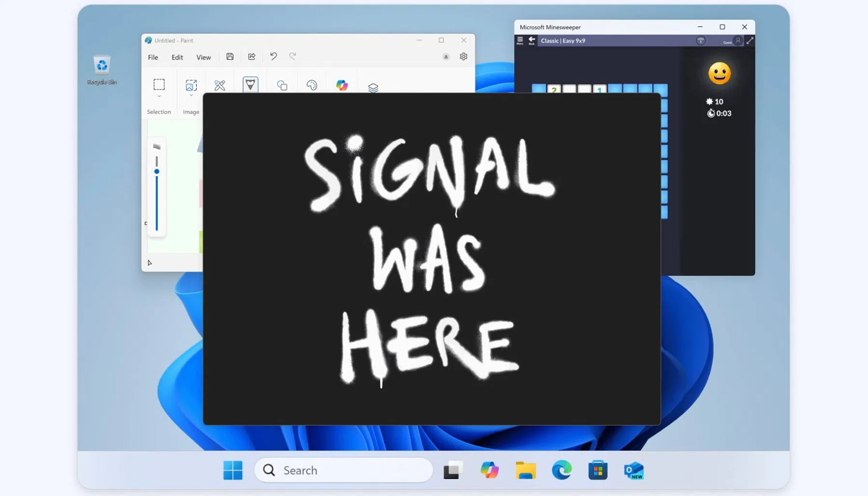Image resolution: width=868 pixels, height=496 pixels.
Task: Click the Selection label in ribbon
Action: pyautogui.click(x=159, y=112)
